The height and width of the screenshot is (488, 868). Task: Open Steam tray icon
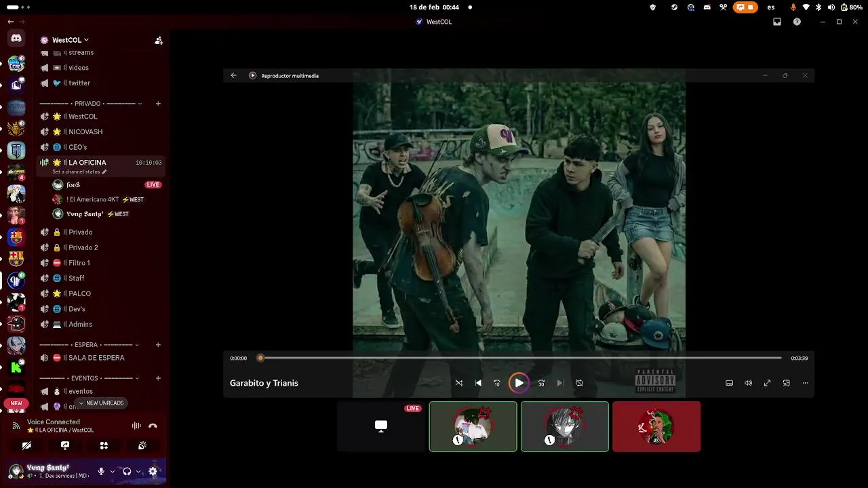(674, 7)
